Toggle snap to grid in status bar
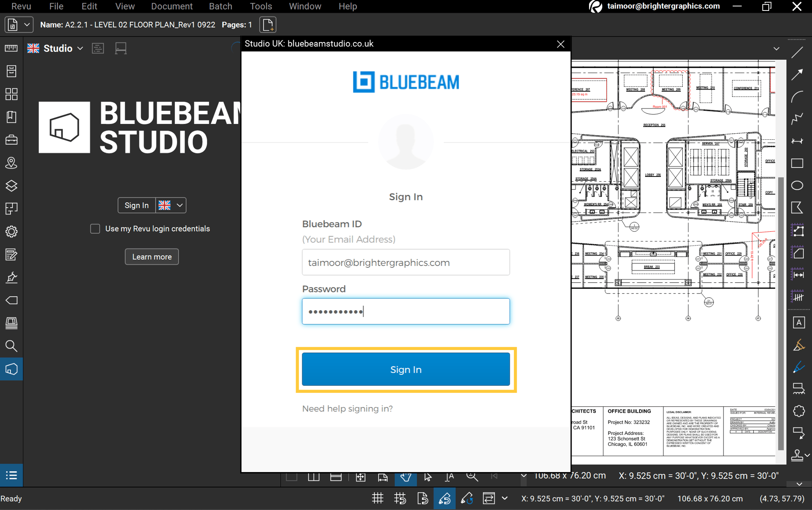This screenshot has width=812, height=510. (400, 498)
